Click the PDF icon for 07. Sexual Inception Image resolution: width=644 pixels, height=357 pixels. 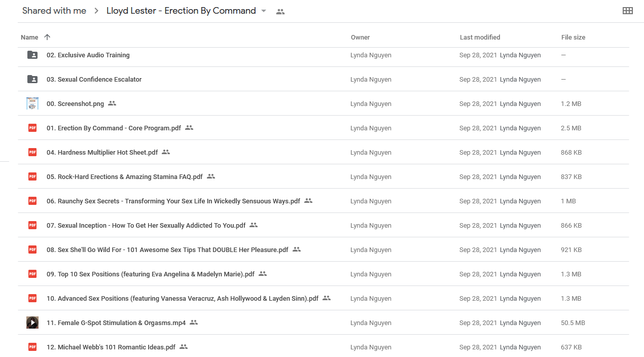tap(32, 225)
